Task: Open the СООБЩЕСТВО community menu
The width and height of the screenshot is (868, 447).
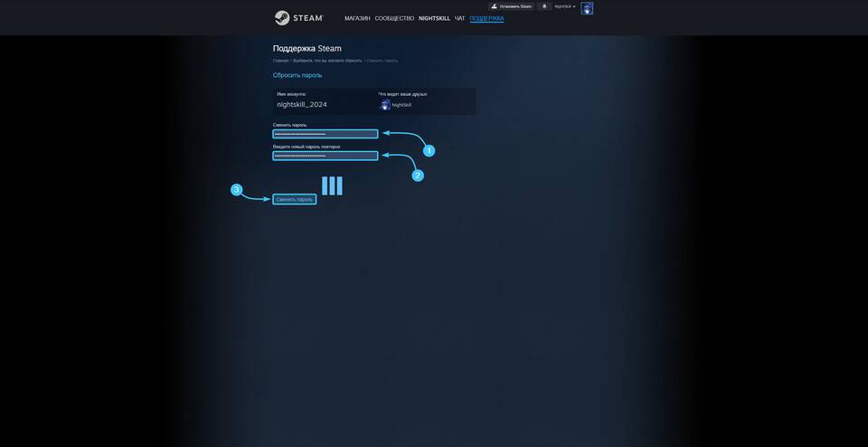Action: tap(394, 19)
